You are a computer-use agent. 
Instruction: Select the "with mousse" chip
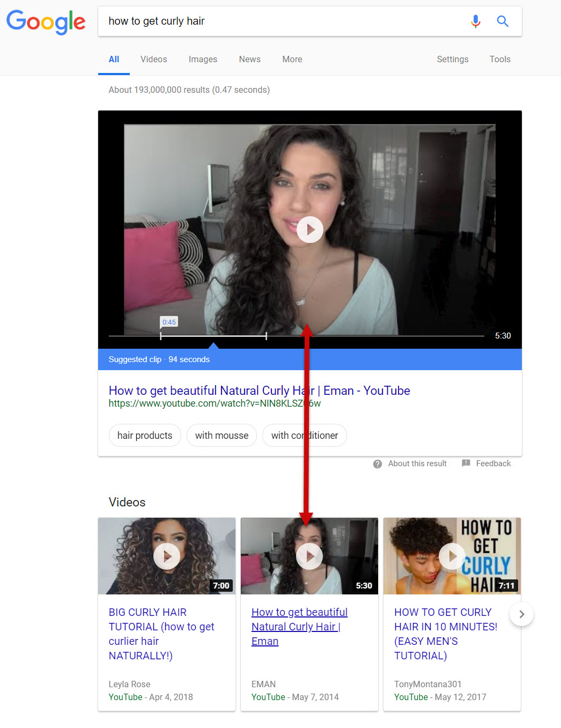222,436
